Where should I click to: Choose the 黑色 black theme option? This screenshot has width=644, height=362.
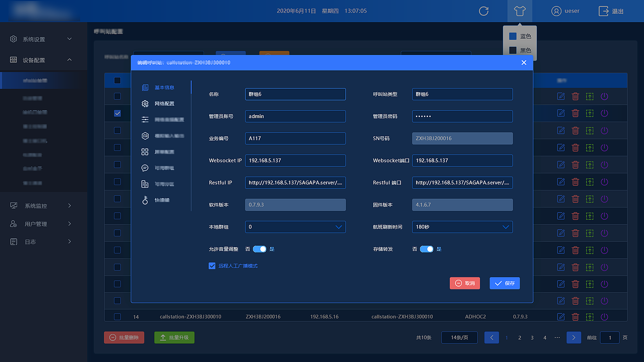point(520,50)
